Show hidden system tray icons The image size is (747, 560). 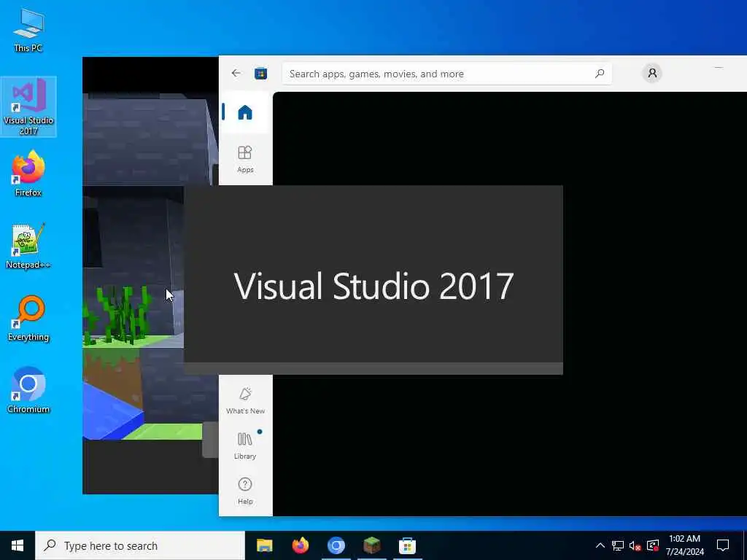pos(600,545)
